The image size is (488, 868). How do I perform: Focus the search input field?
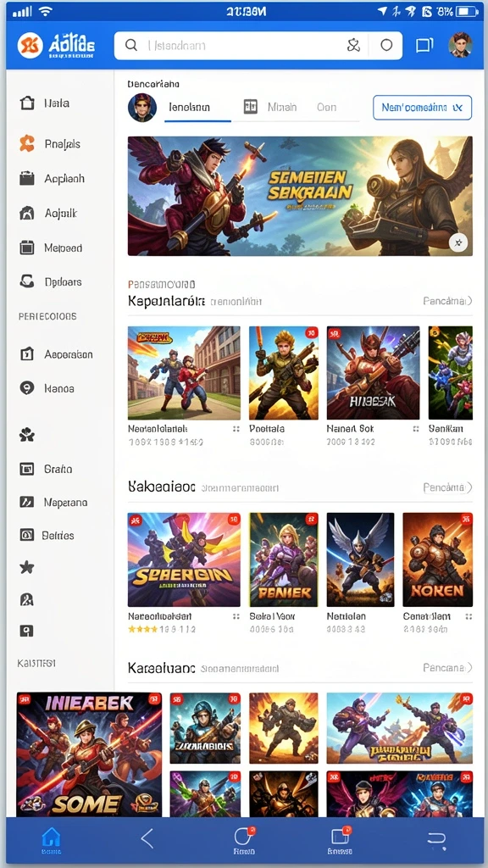pyautogui.click(x=258, y=46)
